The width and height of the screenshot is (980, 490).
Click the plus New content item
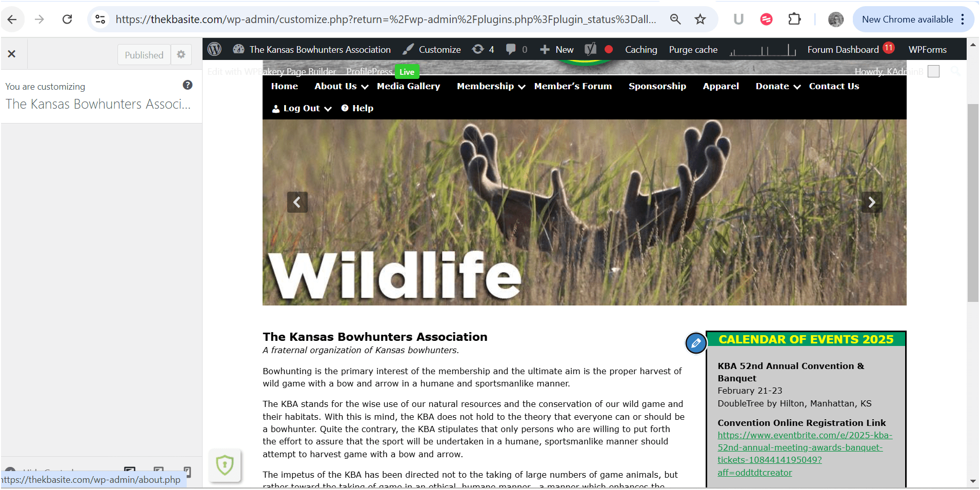[557, 49]
